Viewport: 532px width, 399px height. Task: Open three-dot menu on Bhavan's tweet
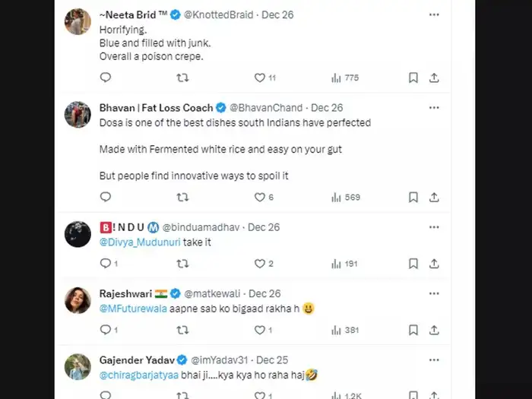click(x=434, y=108)
